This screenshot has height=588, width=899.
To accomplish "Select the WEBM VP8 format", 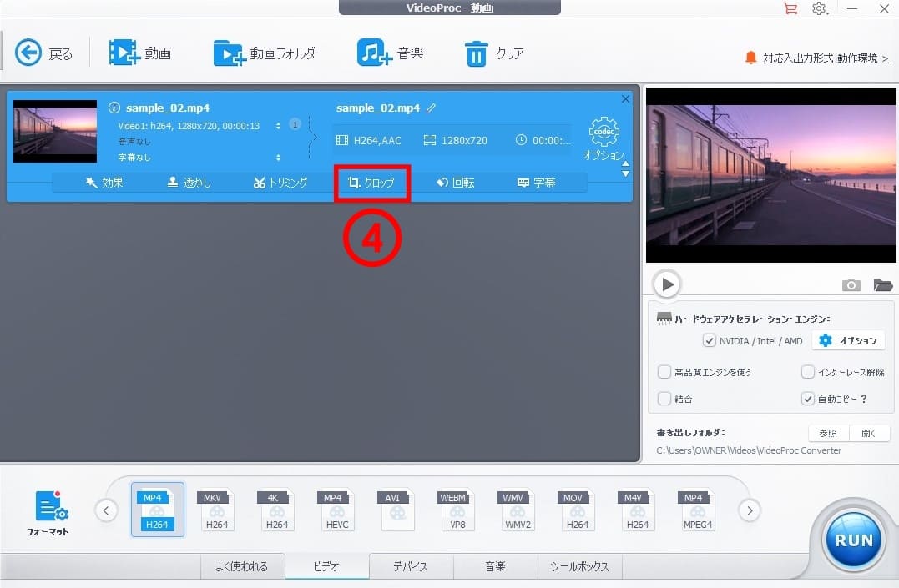I will pos(457,510).
